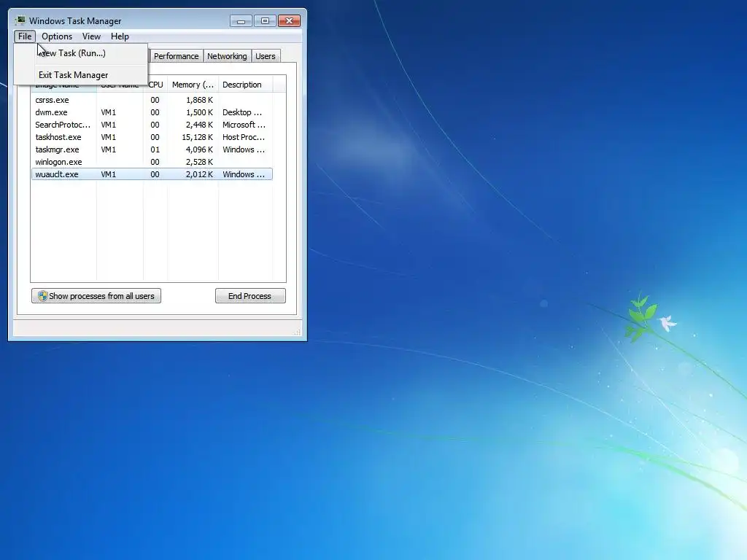Click the 1,868 K memory value

click(x=199, y=100)
